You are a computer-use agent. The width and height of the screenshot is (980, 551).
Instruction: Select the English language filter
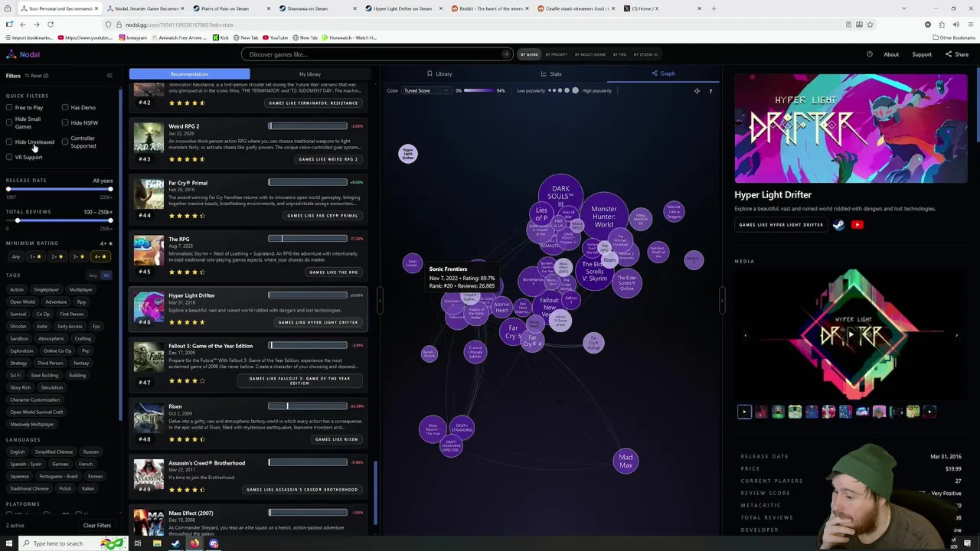pyautogui.click(x=18, y=452)
